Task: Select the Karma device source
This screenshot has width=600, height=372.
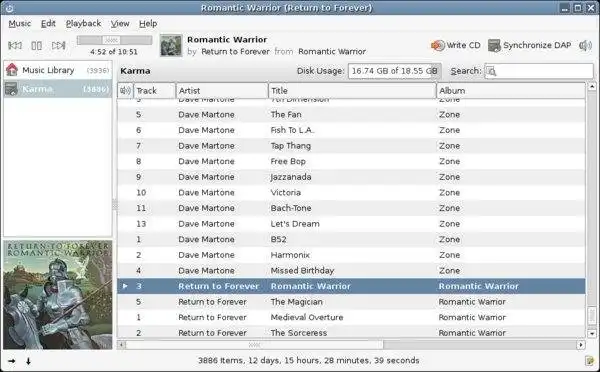Action: pyautogui.click(x=58, y=89)
